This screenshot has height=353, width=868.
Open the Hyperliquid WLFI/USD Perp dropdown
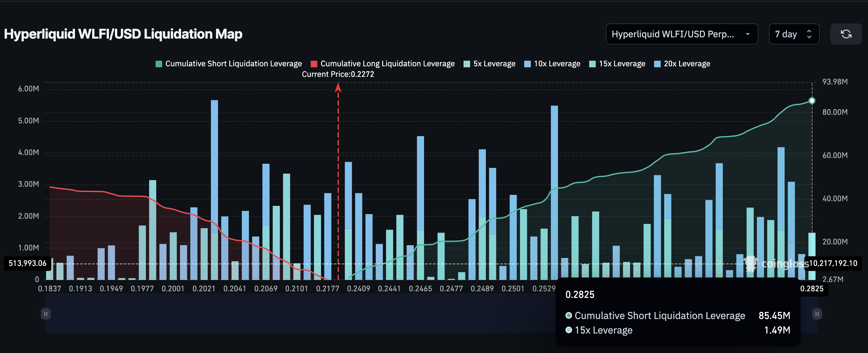[x=681, y=34]
